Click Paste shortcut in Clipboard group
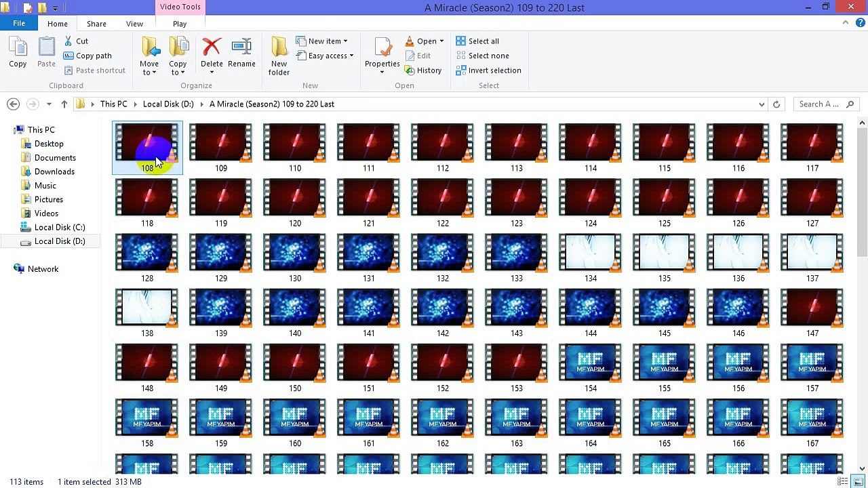Image resolution: width=868 pixels, height=488 pixels. (94, 70)
